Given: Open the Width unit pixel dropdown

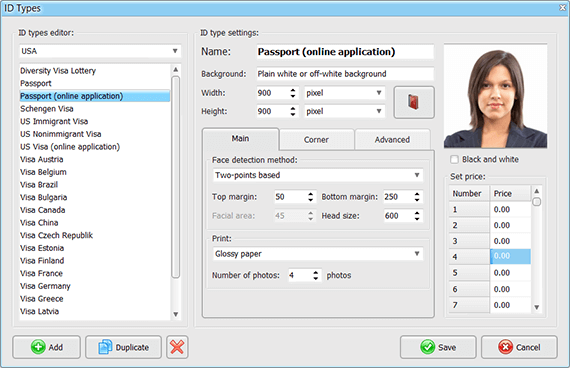Looking at the screenshot, I should pyautogui.click(x=344, y=93).
